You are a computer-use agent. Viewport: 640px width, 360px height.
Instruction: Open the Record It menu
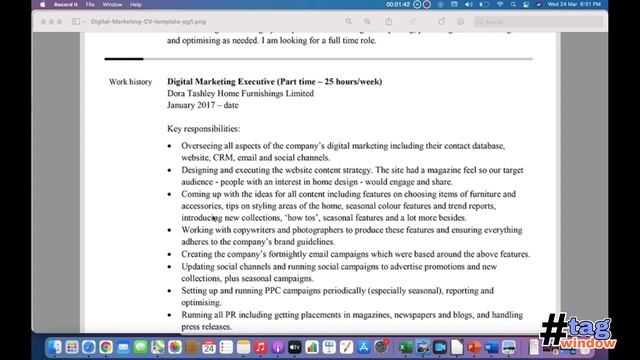pyautogui.click(x=66, y=4)
